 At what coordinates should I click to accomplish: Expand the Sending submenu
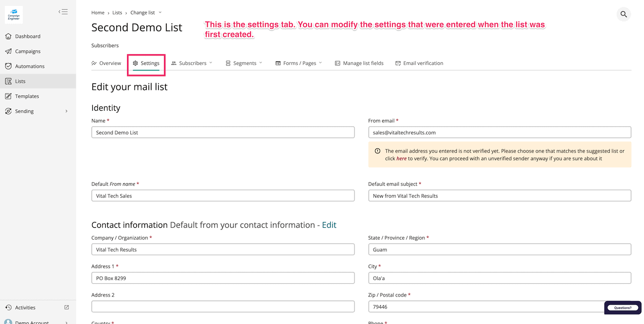67,111
